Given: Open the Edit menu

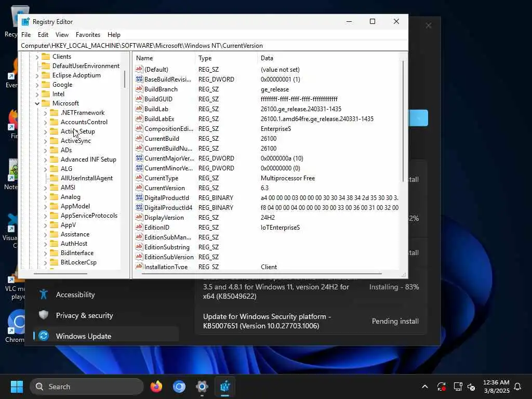Looking at the screenshot, I should 43,35.
